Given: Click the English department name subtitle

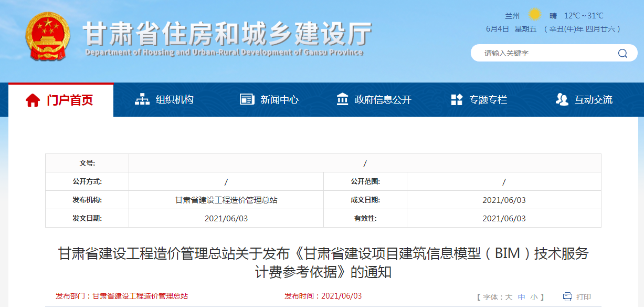Looking at the screenshot, I should pos(224,53).
